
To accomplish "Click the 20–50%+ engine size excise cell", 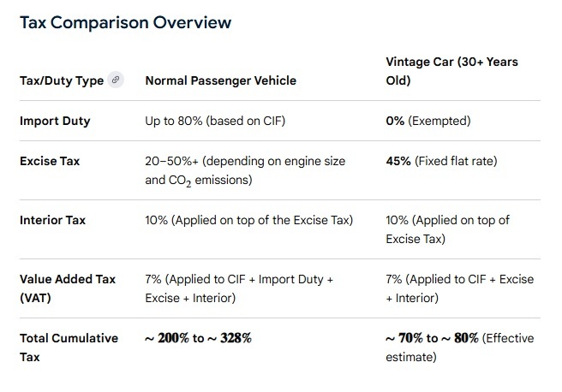I will tap(245, 171).
